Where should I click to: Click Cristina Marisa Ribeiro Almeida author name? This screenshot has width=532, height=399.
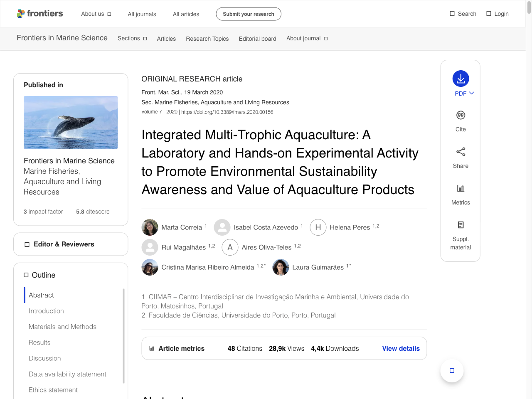[x=207, y=267]
